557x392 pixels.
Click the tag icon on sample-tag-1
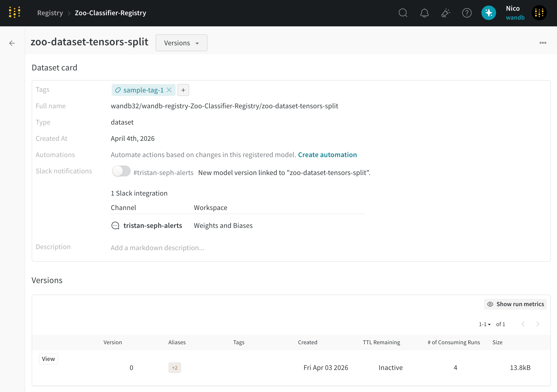[118, 90]
